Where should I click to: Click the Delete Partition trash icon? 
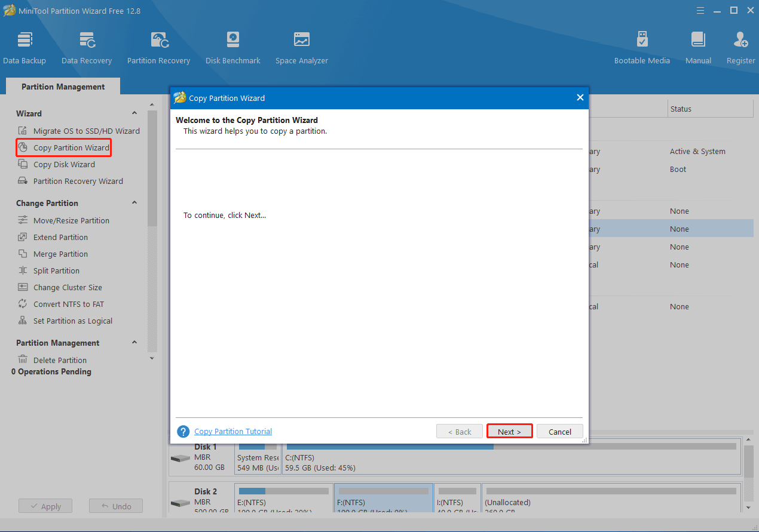22,360
